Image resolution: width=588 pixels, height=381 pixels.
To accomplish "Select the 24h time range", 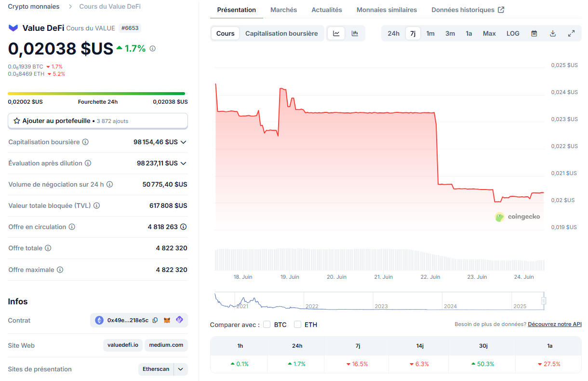I will click(x=393, y=33).
